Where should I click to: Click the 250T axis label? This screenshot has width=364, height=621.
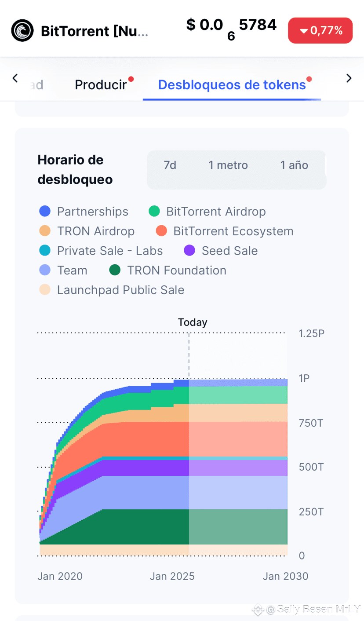tap(311, 511)
